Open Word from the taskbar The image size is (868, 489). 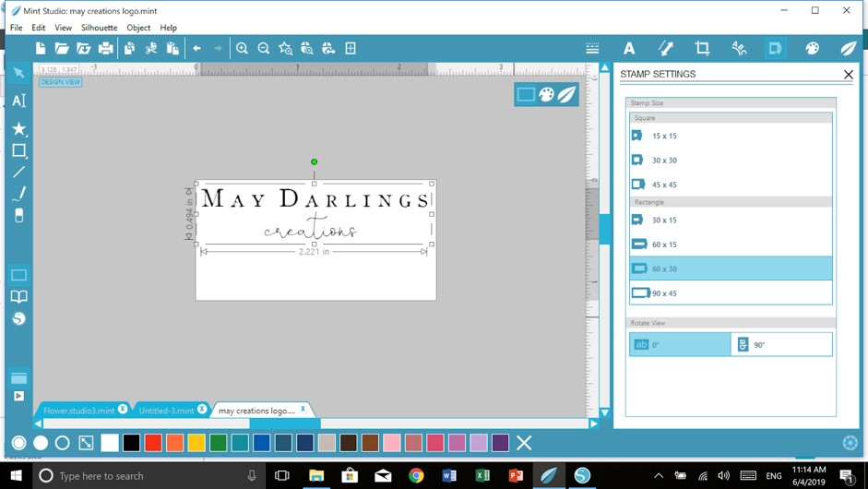click(449, 476)
